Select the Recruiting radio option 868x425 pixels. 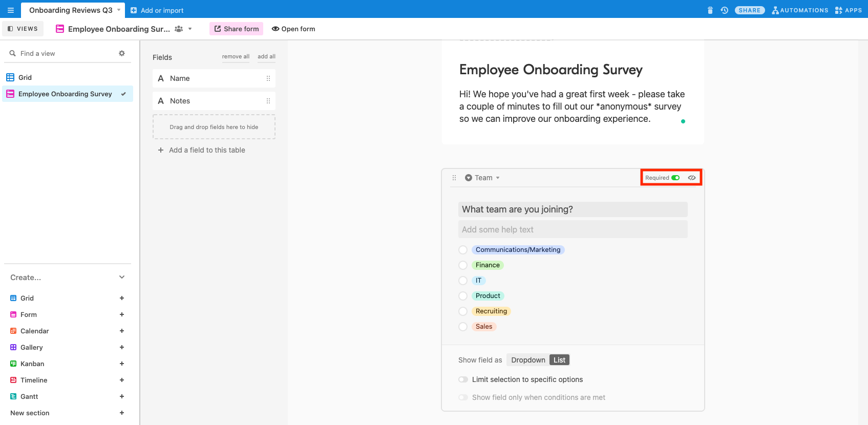point(463,311)
